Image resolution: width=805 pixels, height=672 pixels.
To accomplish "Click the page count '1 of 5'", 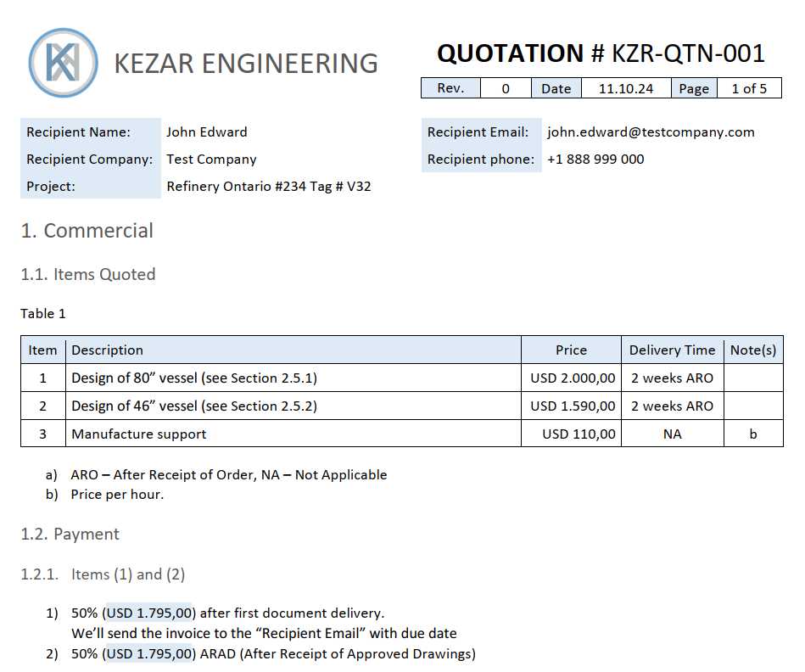I will coord(749,88).
